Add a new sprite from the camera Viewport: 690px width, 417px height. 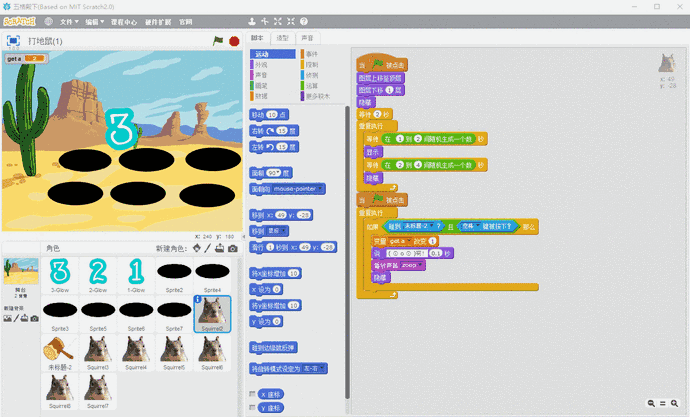click(x=233, y=248)
